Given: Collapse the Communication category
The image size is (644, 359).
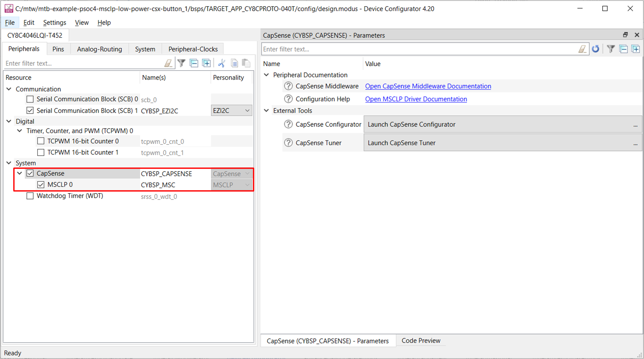Looking at the screenshot, I should tap(9, 89).
